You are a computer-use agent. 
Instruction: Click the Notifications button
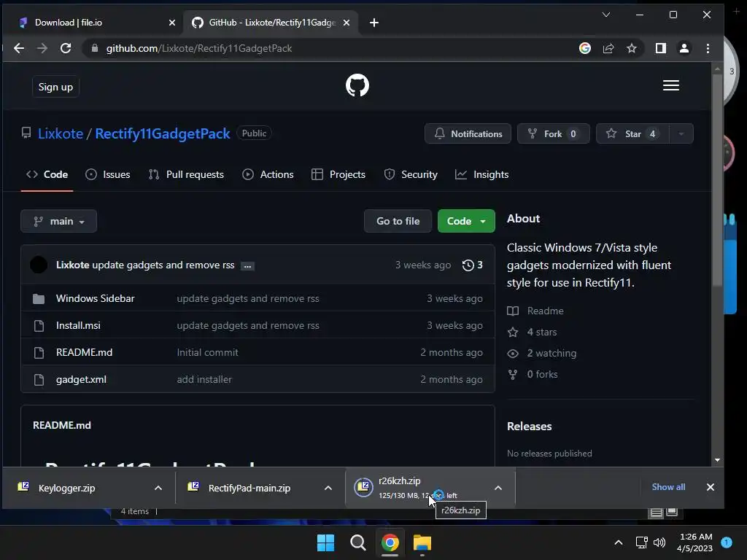point(468,134)
